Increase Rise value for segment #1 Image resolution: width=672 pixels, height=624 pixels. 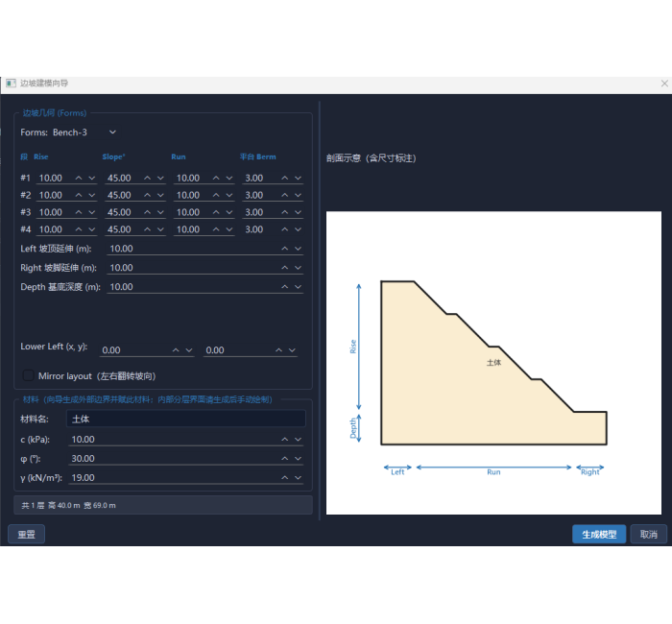tap(79, 178)
